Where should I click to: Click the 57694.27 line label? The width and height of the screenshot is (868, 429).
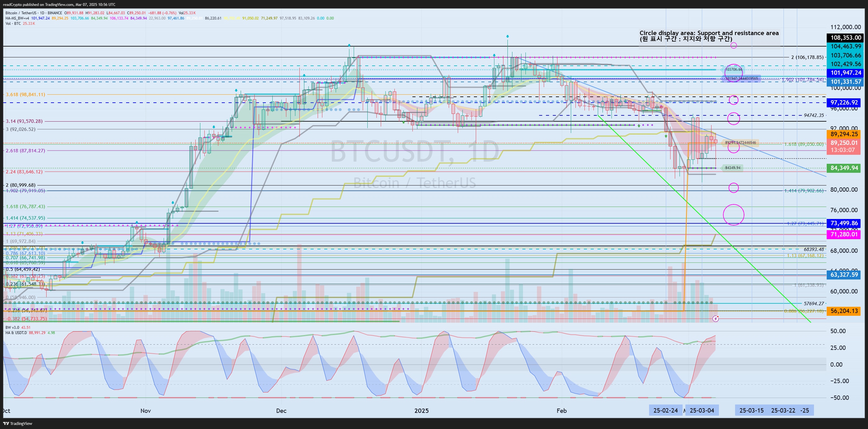pyautogui.click(x=814, y=303)
